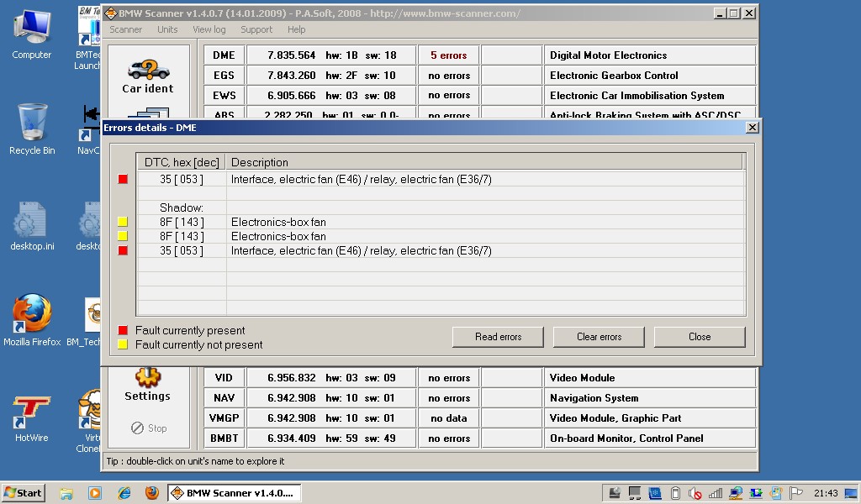The height and width of the screenshot is (504, 861).
Task: Click the Close button in the Errors details dialog
Action: click(x=700, y=337)
